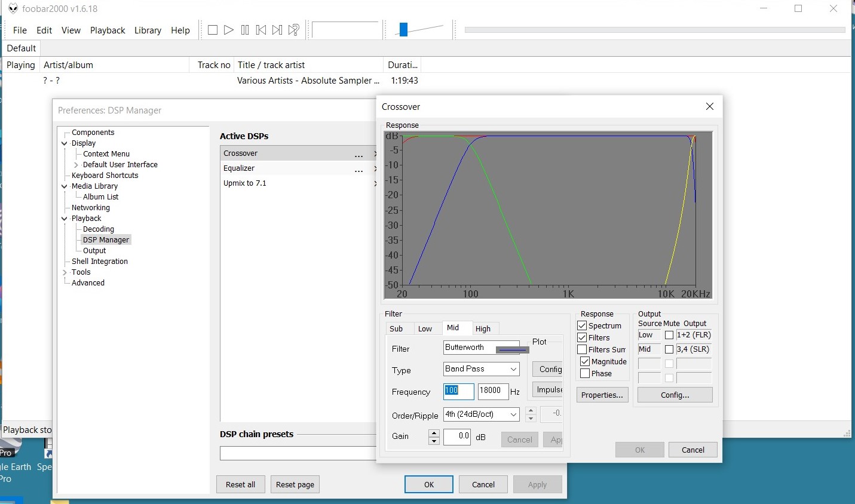Click the low frequency field 100

(459, 391)
